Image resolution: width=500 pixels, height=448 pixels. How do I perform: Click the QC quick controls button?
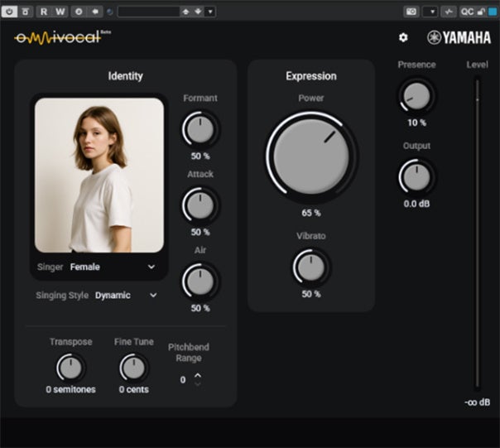(467, 12)
